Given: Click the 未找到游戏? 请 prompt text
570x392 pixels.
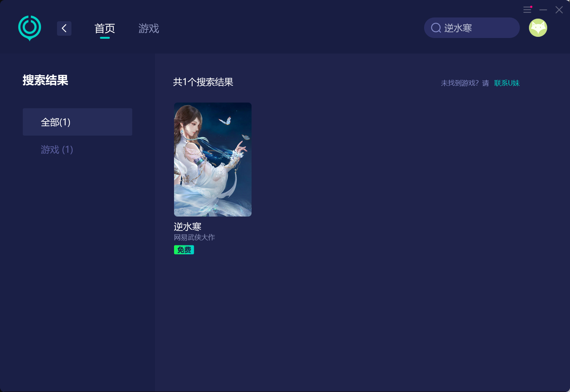Looking at the screenshot, I should coord(465,83).
